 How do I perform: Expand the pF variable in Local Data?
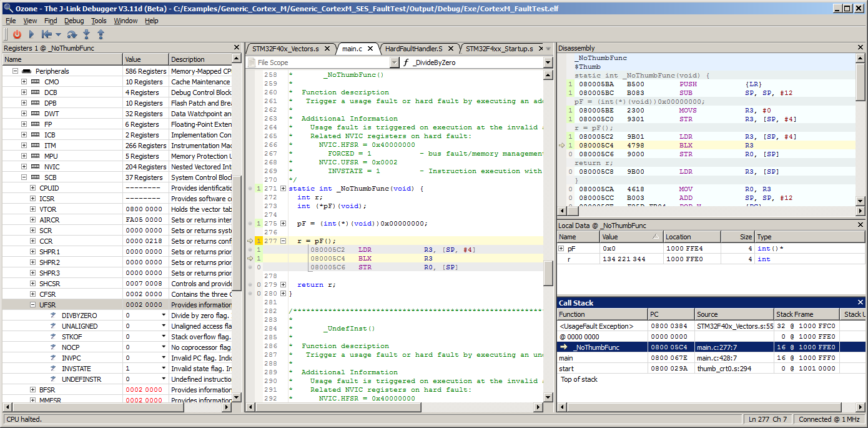click(561, 249)
